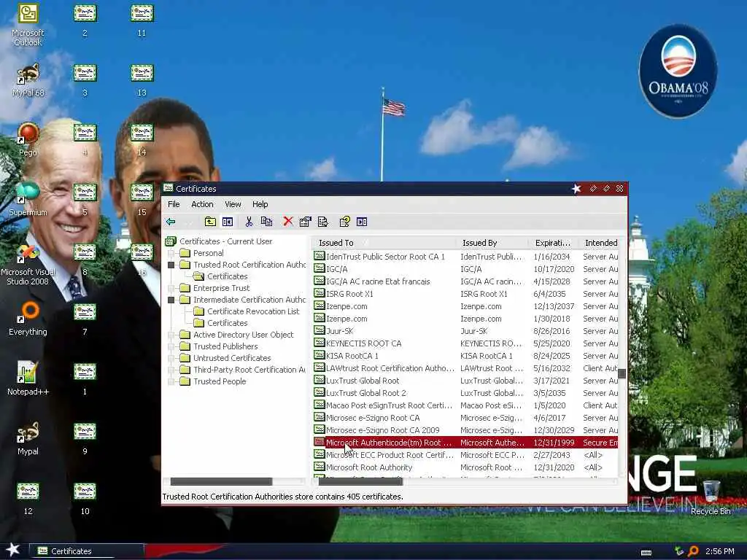
Task: Select the MyPal 68 desktop shortcut
Action: click(x=28, y=80)
